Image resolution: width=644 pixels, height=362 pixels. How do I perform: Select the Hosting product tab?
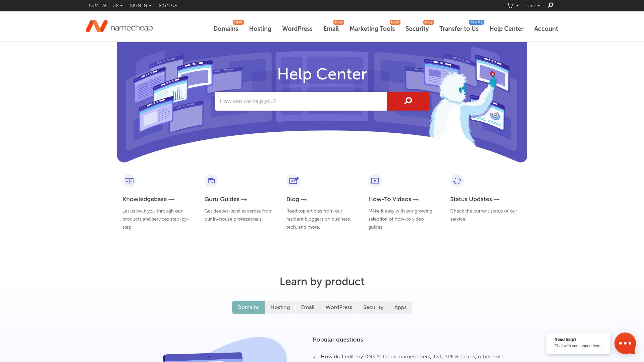(x=280, y=307)
